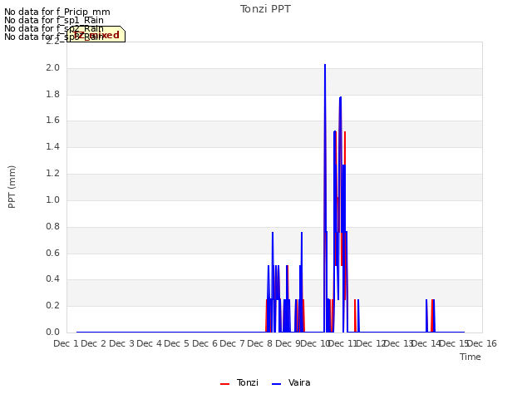Toggle the Vaira series in the legend
Screen dimensions: 532x399
291,382
